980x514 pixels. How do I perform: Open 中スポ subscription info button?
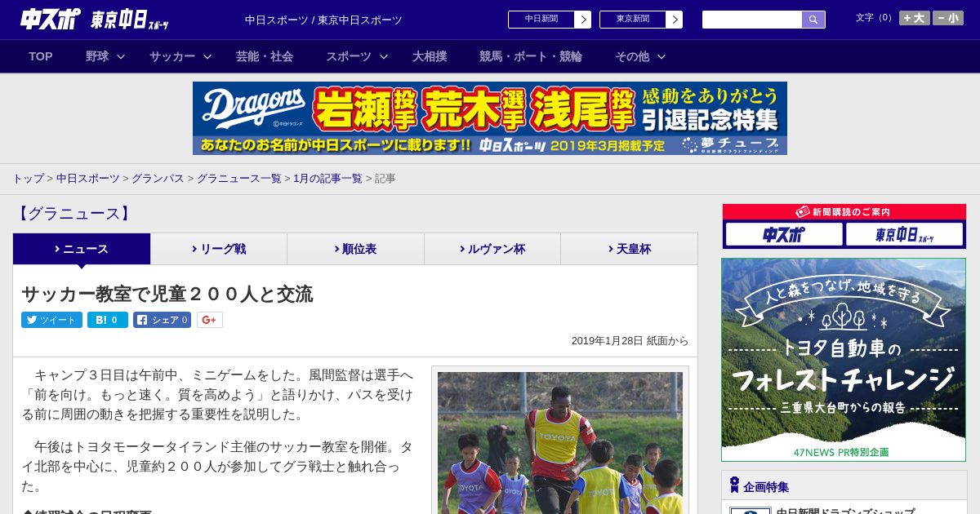point(784,234)
